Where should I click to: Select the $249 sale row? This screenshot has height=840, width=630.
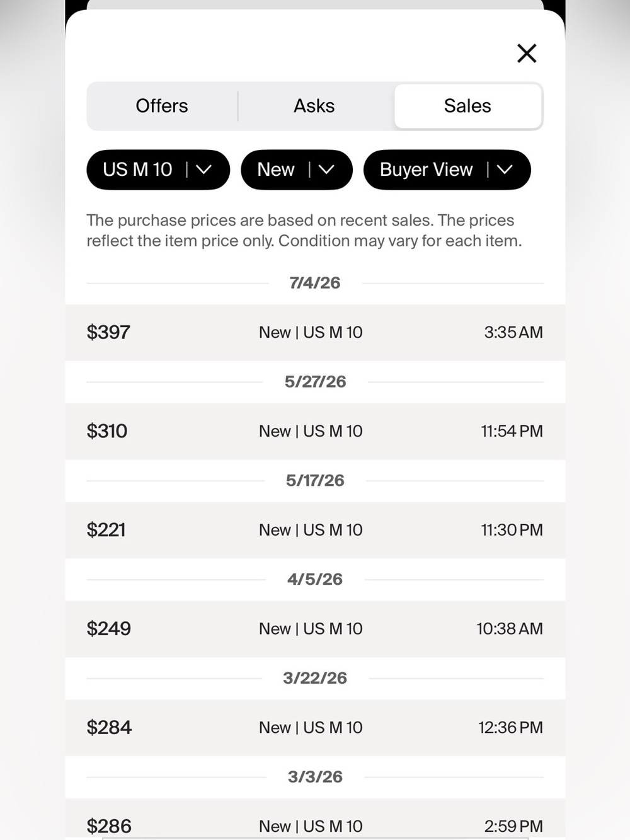tap(315, 629)
